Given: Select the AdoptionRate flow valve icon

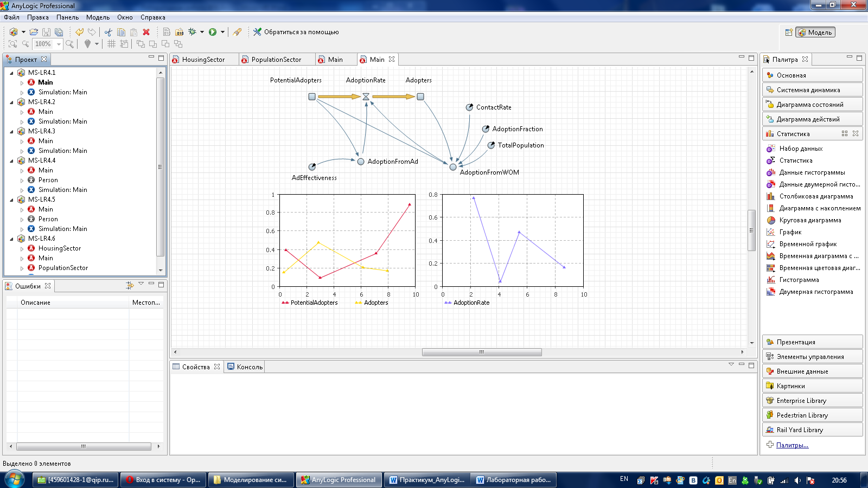Looking at the screenshot, I should point(366,97).
